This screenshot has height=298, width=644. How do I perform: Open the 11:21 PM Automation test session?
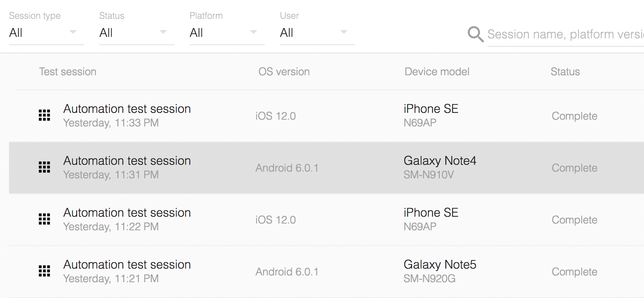127,265
